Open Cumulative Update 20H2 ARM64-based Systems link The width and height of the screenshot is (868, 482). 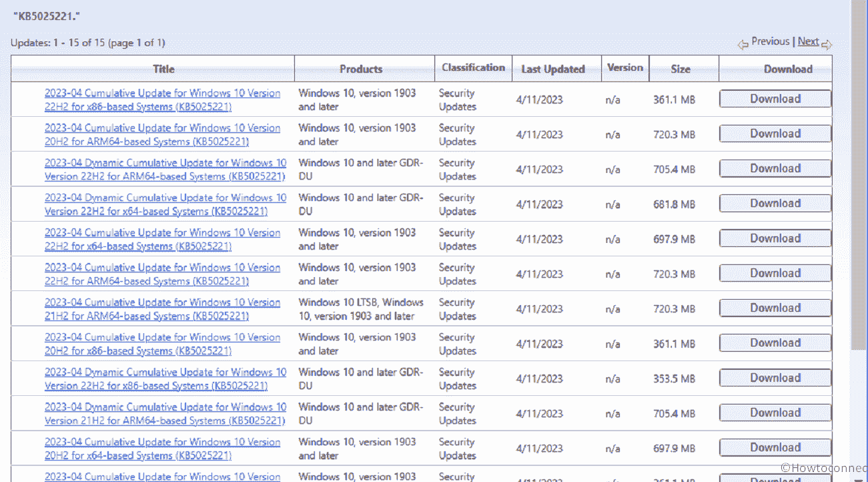(x=163, y=135)
